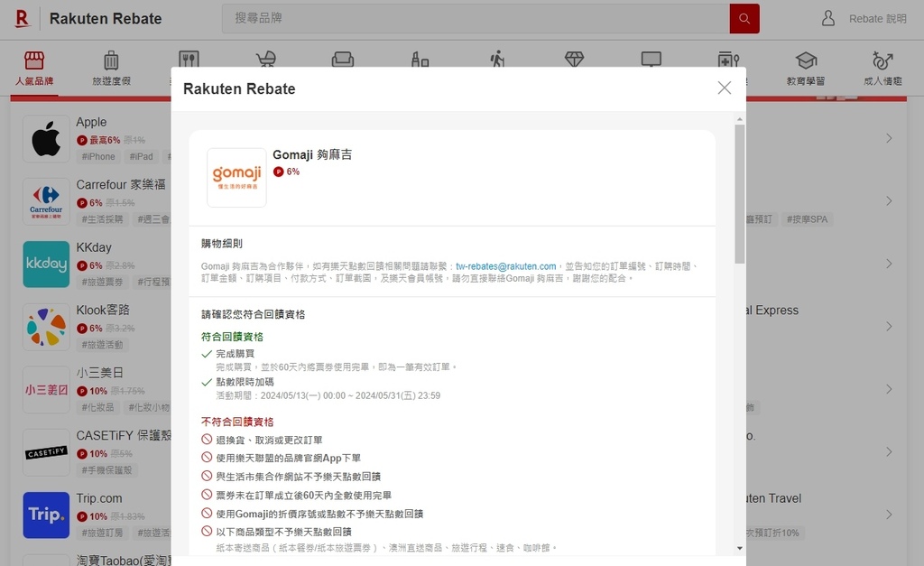Click the #手機保護殼 tag under CASETiFY

[x=106, y=470]
